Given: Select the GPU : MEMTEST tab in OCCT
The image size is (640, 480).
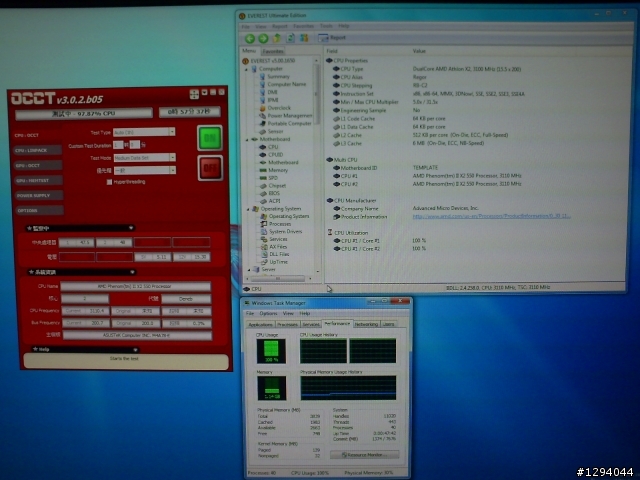Looking at the screenshot, I should tap(37, 181).
